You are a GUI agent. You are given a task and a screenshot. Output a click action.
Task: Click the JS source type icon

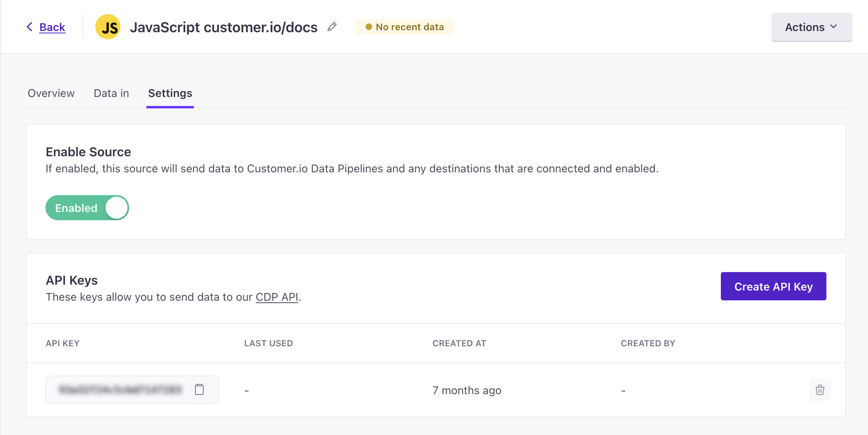[109, 26]
